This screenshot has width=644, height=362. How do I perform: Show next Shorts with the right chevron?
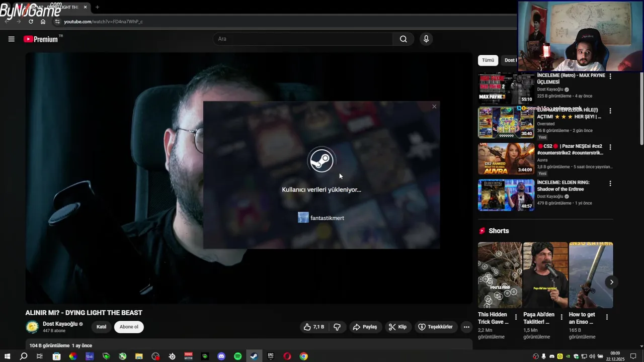click(x=611, y=282)
